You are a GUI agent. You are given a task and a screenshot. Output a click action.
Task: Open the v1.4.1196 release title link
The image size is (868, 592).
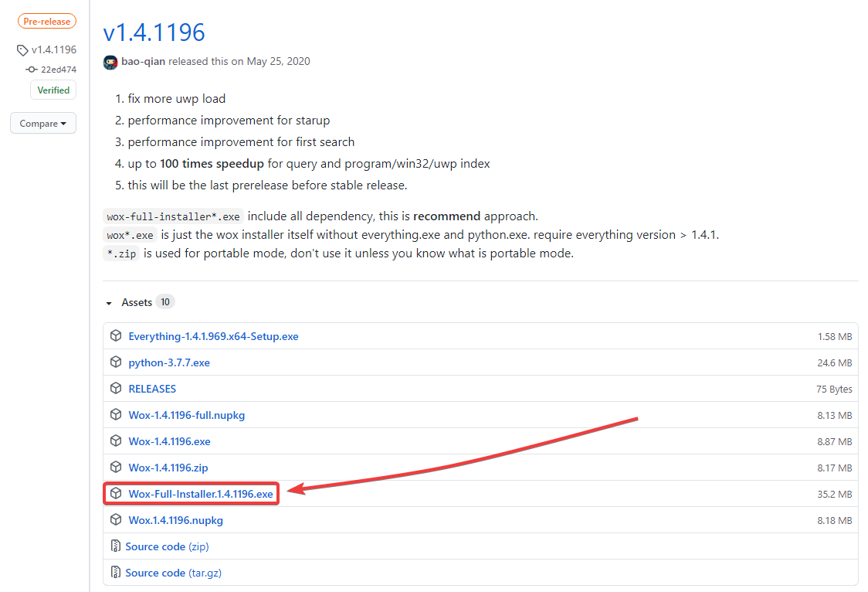tap(154, 32)
